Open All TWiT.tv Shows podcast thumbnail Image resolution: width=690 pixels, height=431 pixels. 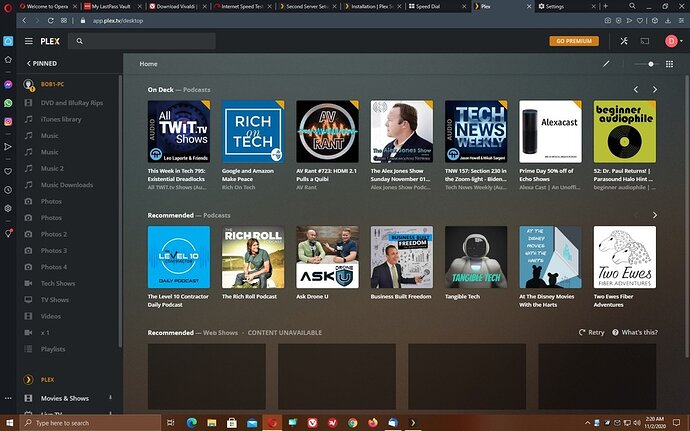pos(179,131)
